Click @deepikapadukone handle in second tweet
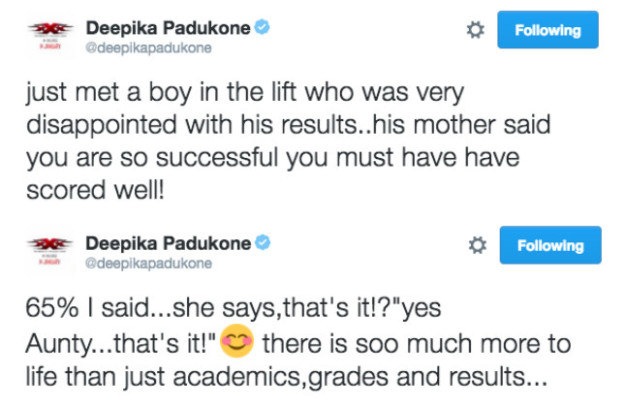 [x=148, y=263]
